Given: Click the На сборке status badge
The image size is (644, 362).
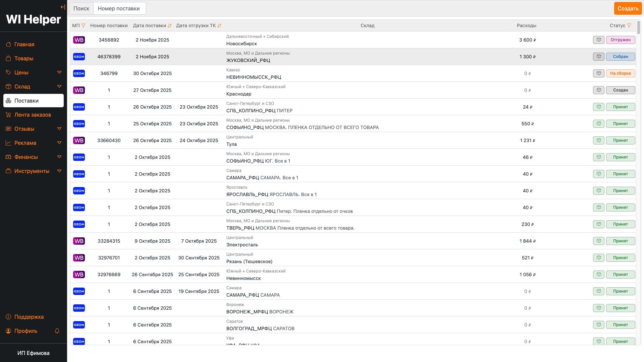Looking at the screenshot, I should click(x=620, y=73).
